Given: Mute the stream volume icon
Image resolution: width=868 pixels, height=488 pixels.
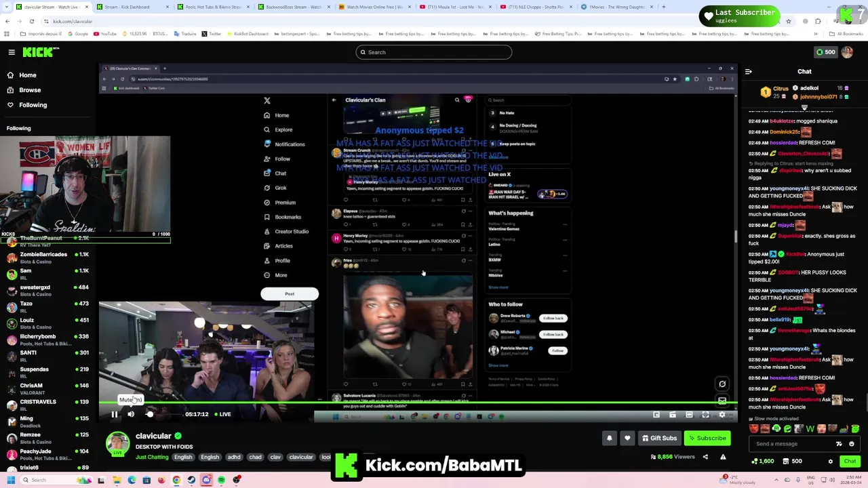Looking at the screenshot, I should tap(131, 414).
